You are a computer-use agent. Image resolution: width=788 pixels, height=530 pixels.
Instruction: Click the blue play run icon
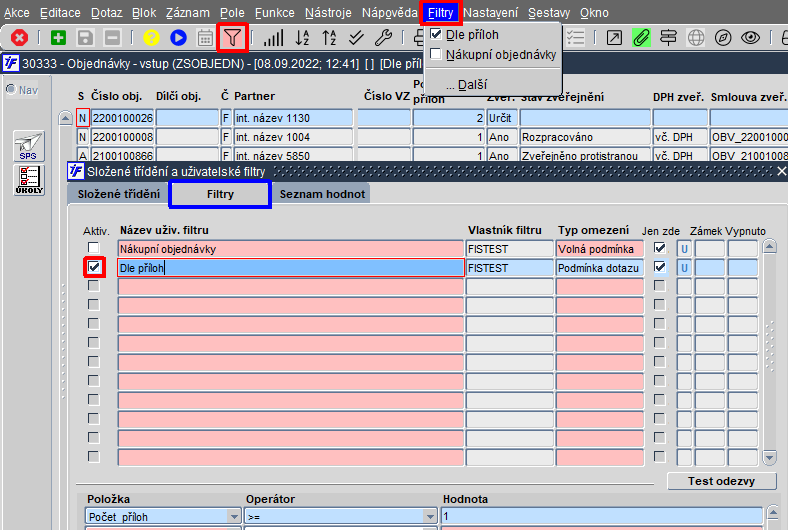pyautogui.click(x=178, y=38)
